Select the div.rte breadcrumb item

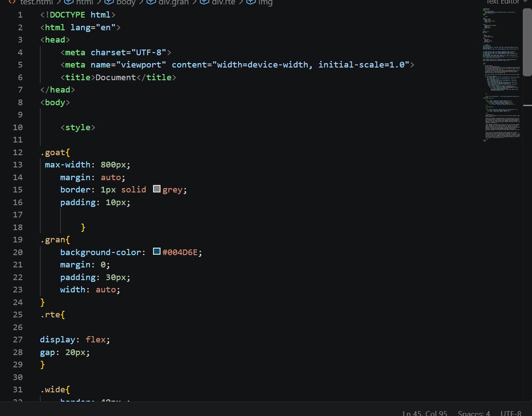[x=218, y=3]
